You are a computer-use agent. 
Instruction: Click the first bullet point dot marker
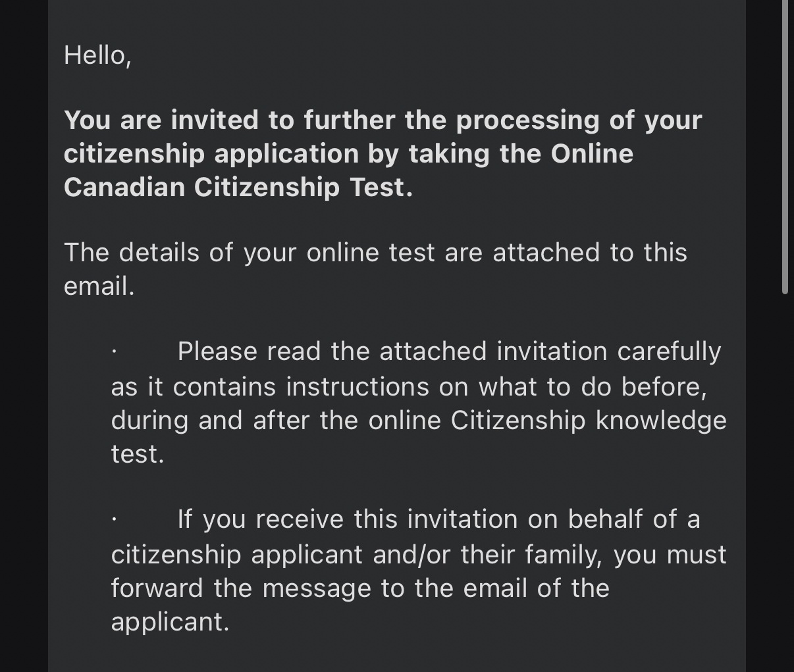point(114,351)
